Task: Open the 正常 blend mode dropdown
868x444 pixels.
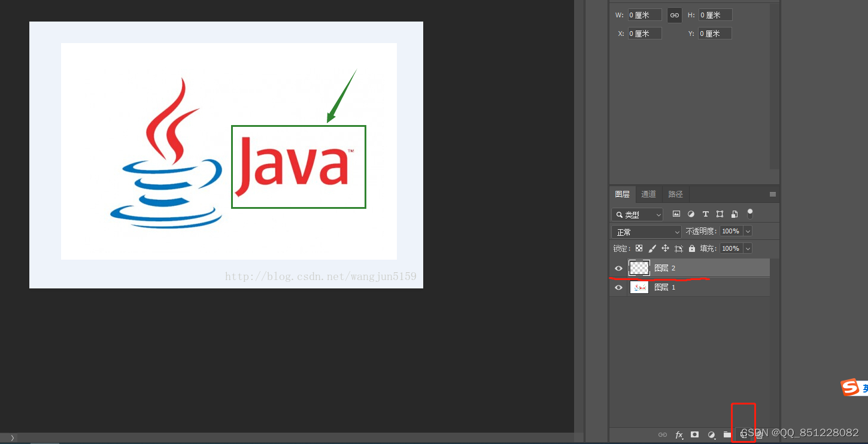Action: pos(647,232)
